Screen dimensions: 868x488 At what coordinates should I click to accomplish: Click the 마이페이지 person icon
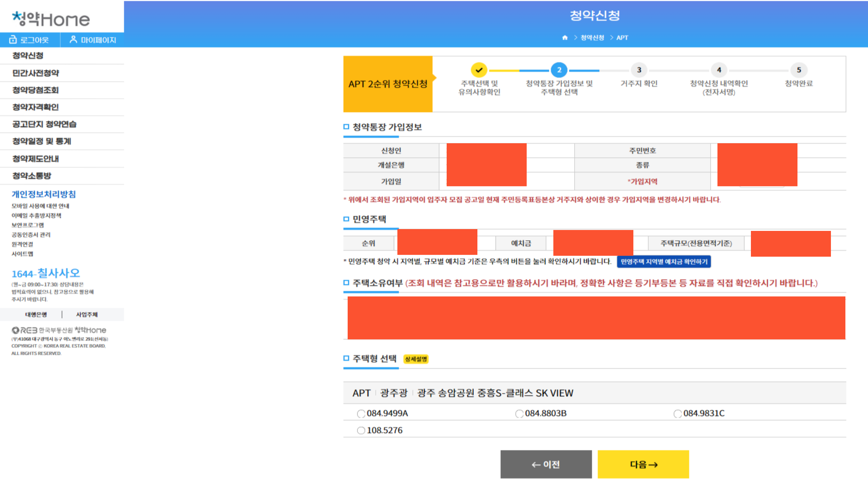74,39
